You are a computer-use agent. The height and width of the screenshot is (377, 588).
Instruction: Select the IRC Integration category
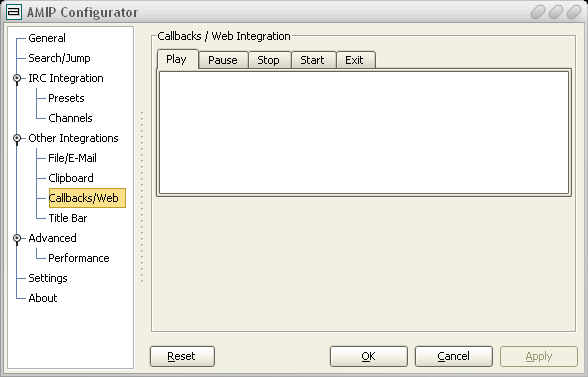pos(66,78)
